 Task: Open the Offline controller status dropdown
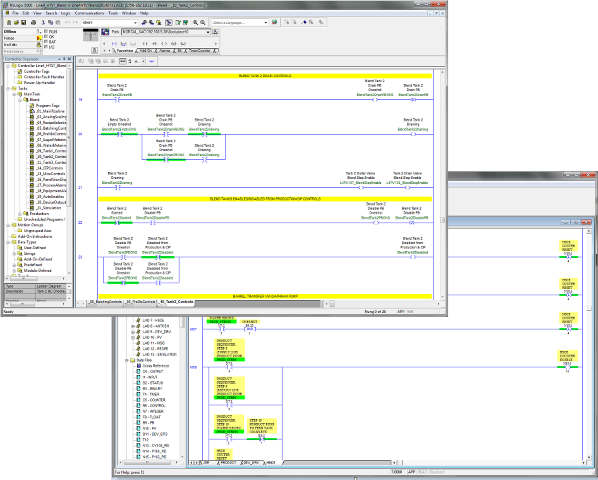coord(39,32)
